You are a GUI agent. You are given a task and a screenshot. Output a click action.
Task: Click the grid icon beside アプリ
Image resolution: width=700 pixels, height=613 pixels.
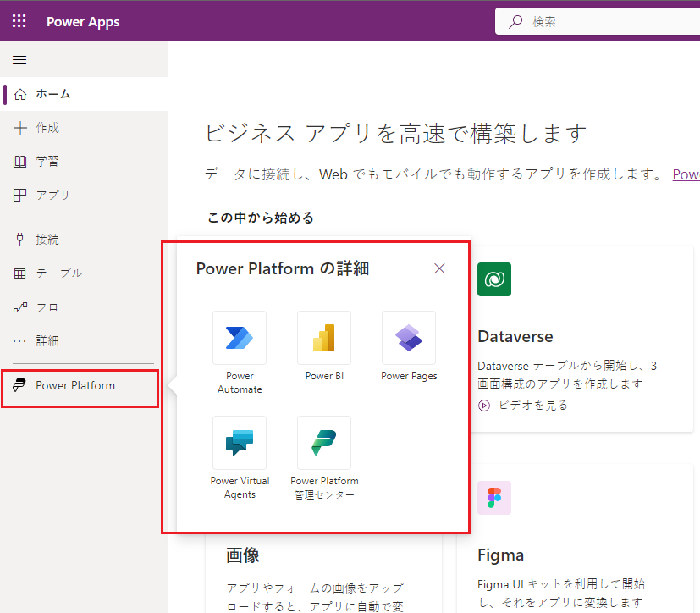(x=20, y=195)
